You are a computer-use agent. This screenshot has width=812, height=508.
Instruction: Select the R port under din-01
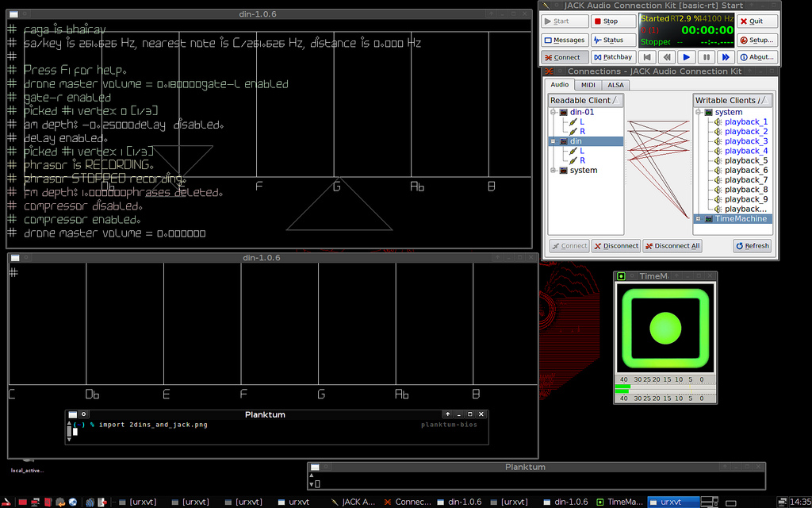[x=582, y=132]
